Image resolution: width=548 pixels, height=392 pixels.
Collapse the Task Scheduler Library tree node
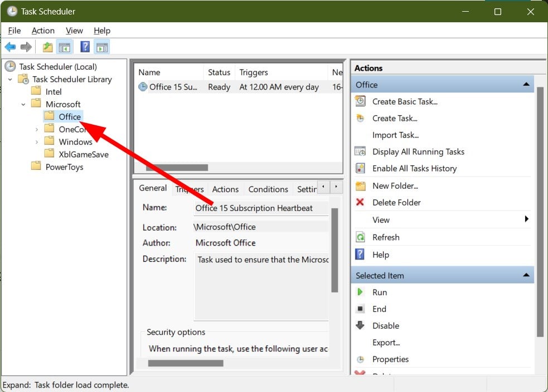click(x=10, y=80)
